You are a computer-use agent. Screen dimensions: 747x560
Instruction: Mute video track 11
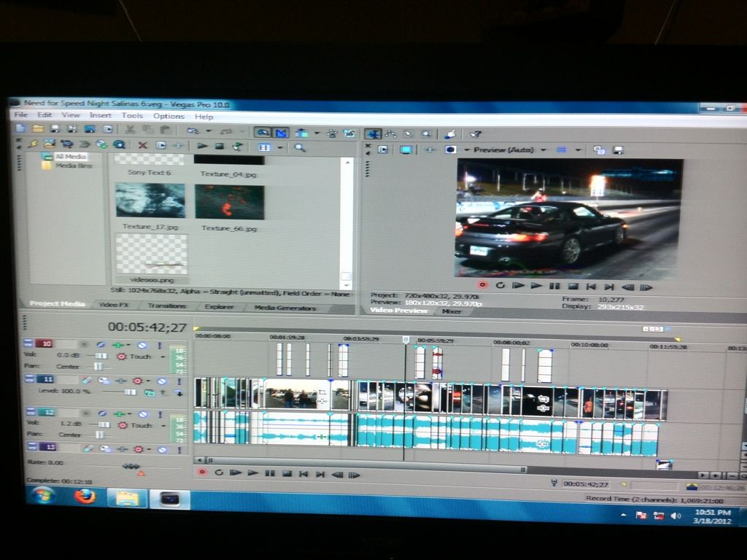click(x=162, y=381)
